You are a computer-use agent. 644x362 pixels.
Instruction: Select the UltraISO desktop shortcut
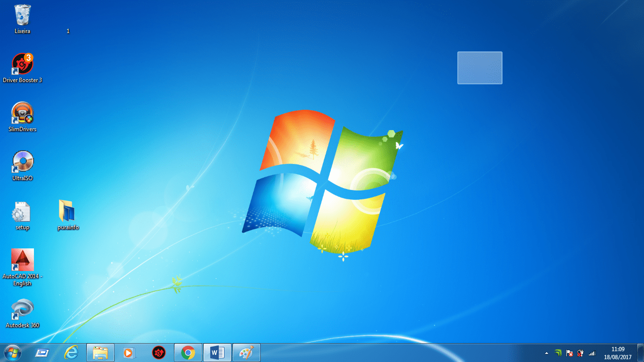[x=22, y=166]
